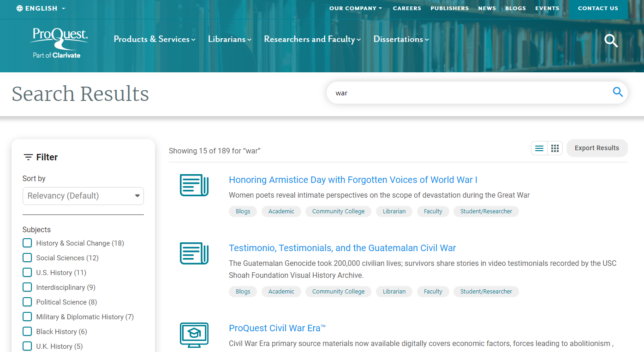Click Community College tag under Armistice Day
The width and height of the screenshot is (644, 352).
click(x=338, y=211)
